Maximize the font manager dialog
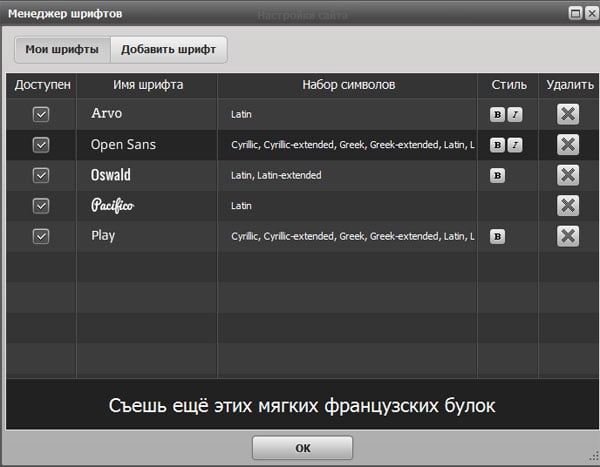 tap(575, 13)
